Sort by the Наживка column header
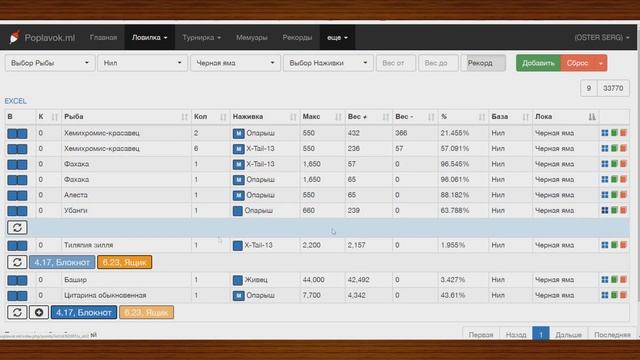 [265, 117]
